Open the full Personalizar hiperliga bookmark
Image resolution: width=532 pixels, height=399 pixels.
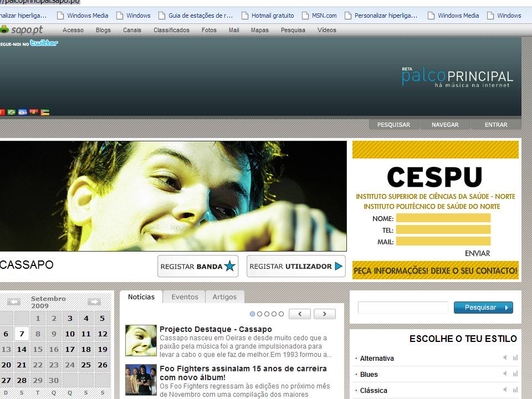pyautogui.click(x=381, y=16)
